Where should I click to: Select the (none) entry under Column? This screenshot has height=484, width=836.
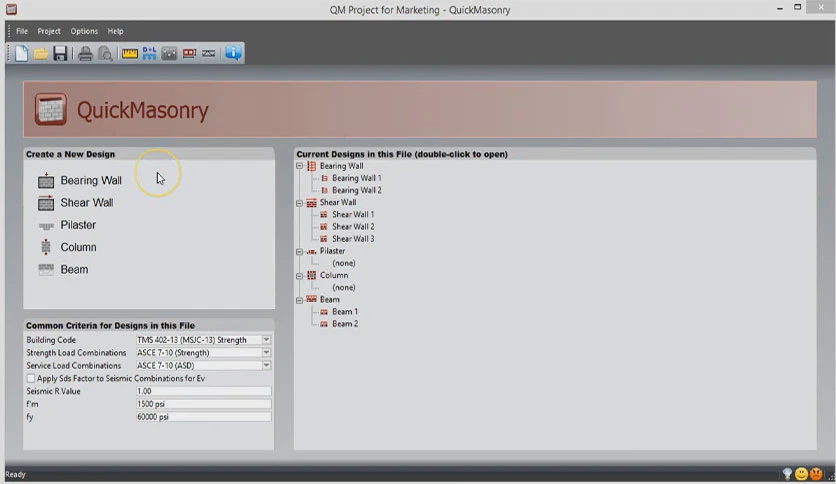coord(343,288)
